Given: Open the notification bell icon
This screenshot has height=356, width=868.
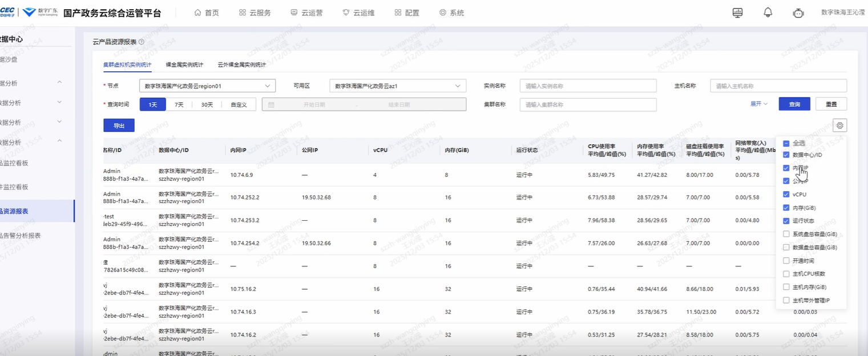Looking at the screenshot, I should [x=768, y=13].
